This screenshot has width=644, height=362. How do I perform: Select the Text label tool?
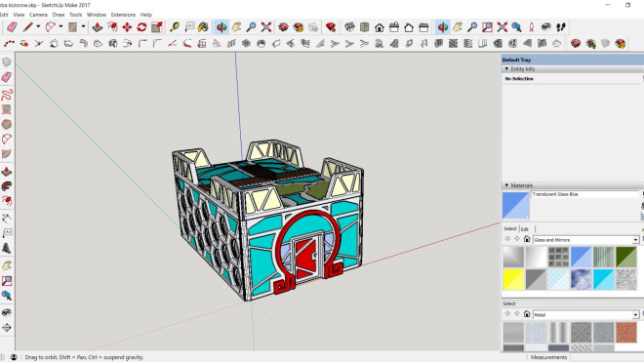coord(189,27)
